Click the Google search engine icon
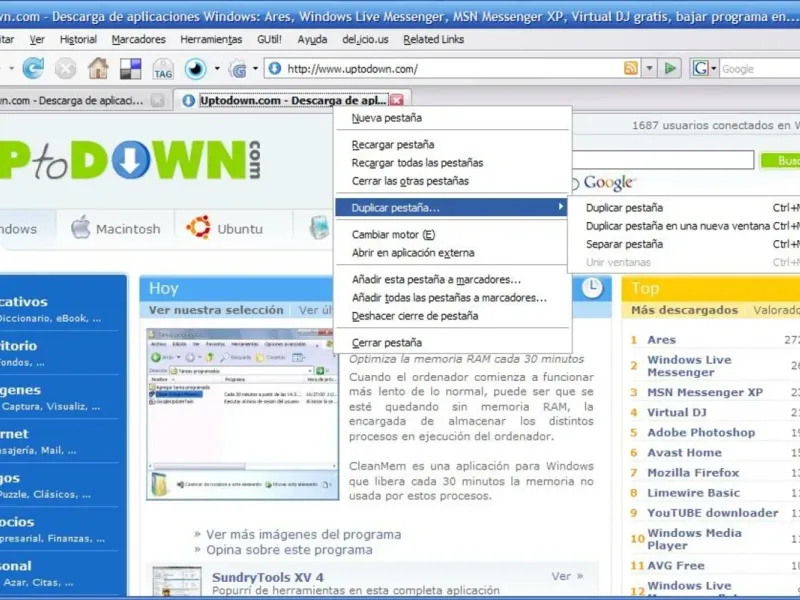Image resolution: width=800 pixels, height=600 pixels. (700, 68)
